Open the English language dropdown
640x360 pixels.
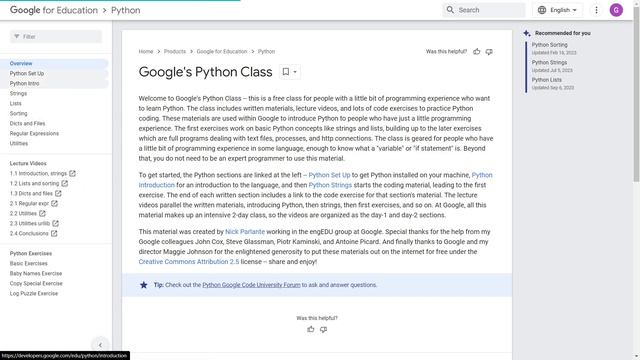pyautogui.click(x=558, y=10)
